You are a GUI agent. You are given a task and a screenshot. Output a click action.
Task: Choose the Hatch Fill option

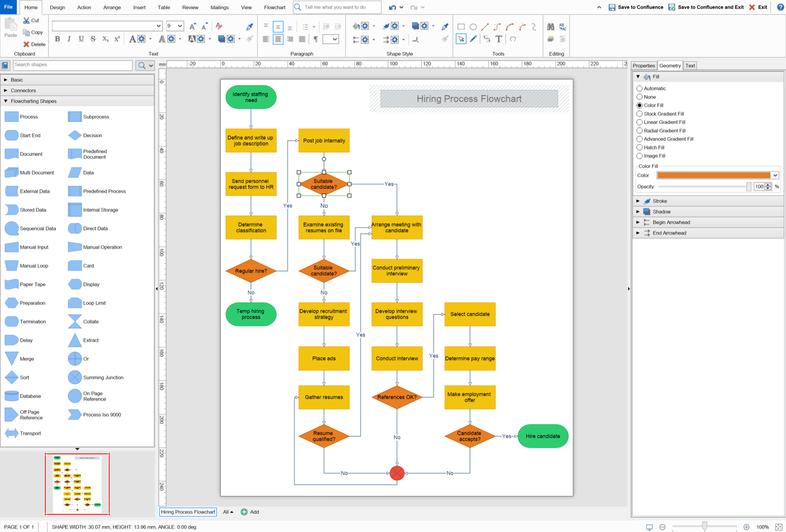tap(640, 147)
